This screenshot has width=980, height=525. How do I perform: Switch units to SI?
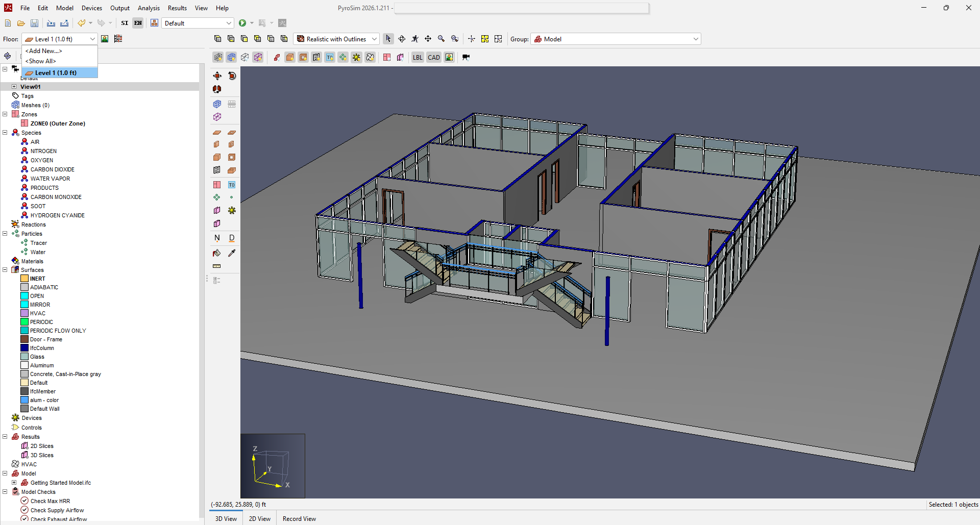(x=125, y=23)
